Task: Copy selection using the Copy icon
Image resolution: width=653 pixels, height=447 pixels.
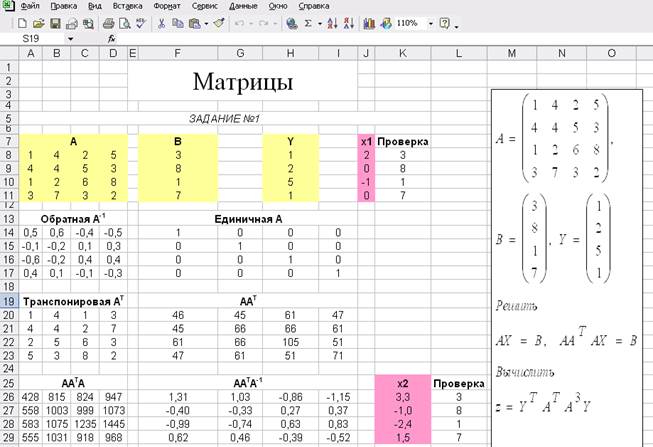Action: [x=178, y=23]
